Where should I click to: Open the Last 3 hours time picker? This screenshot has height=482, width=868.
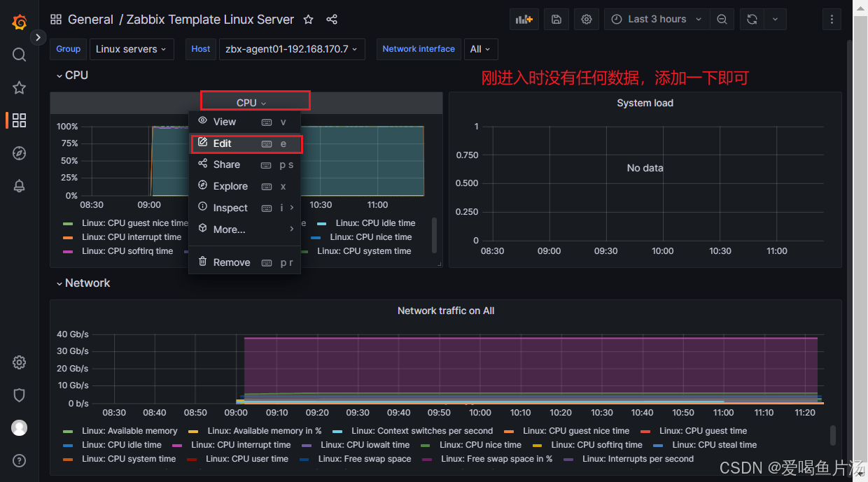tap(657, 20)
